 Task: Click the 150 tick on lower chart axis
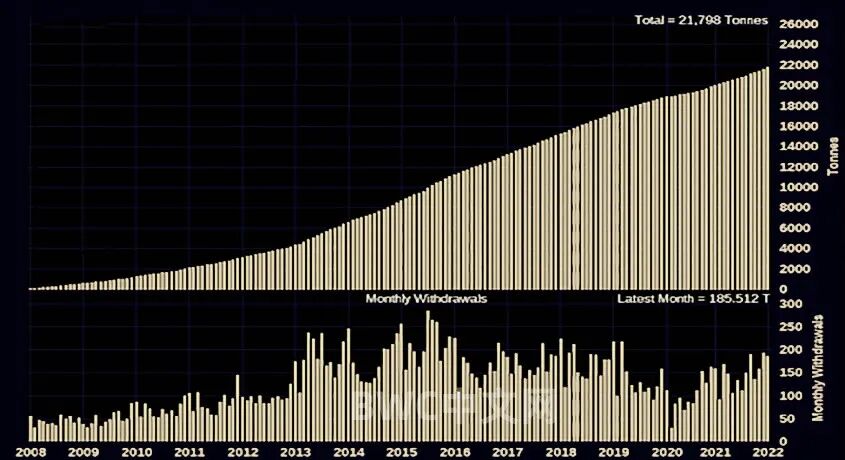point(791,373)
